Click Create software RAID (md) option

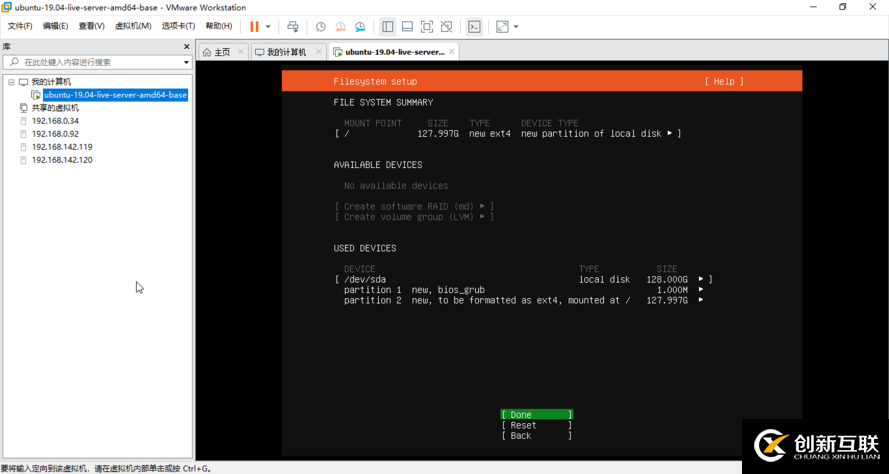[414, 206]
